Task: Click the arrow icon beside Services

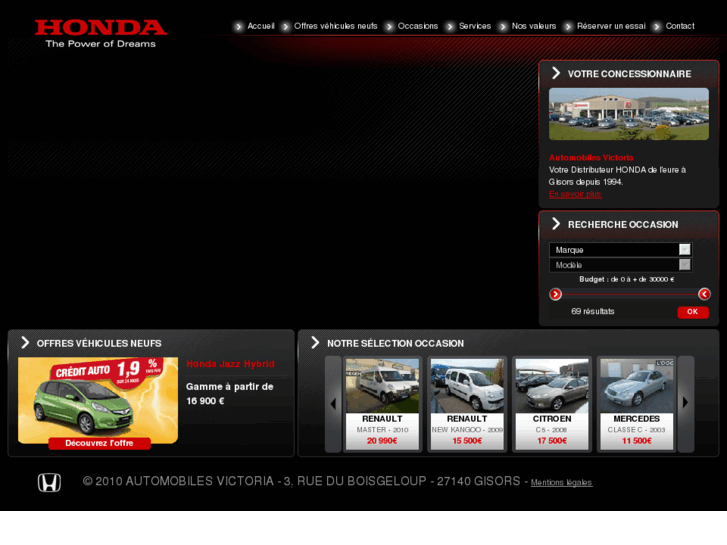Action: point(450,26)
